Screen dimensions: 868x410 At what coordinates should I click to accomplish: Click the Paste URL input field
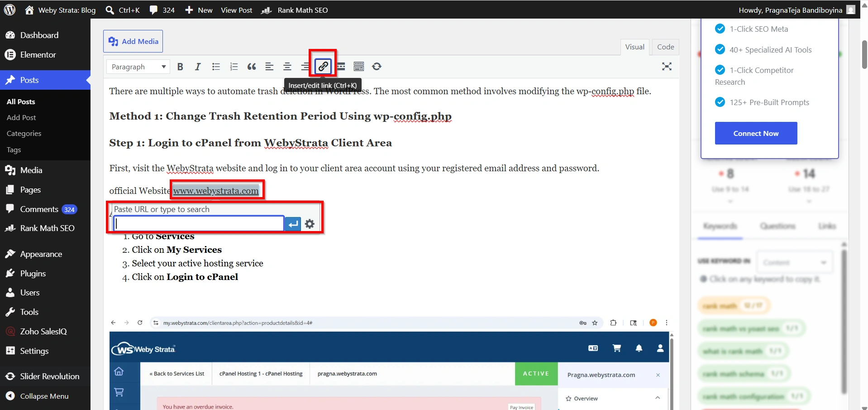click(199, 223)
